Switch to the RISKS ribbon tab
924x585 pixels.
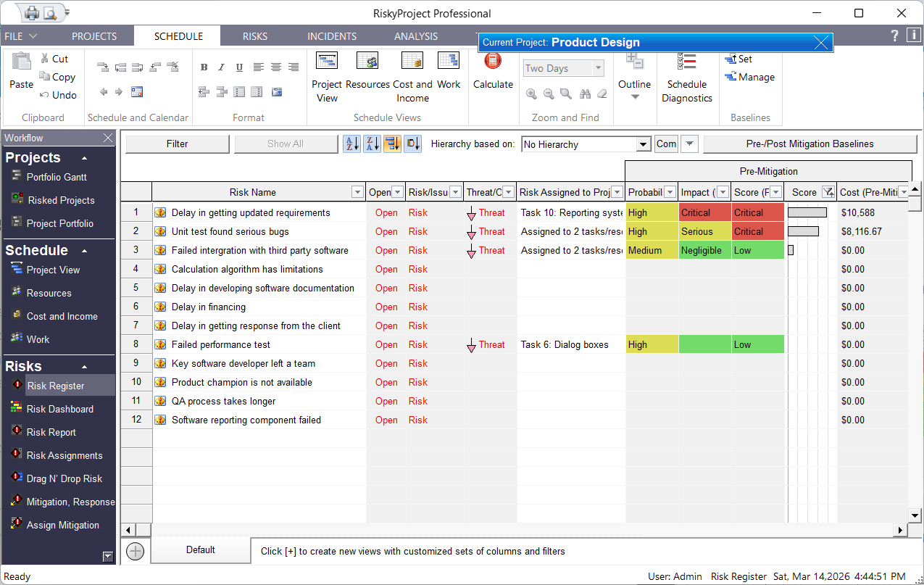pos(255,36)
